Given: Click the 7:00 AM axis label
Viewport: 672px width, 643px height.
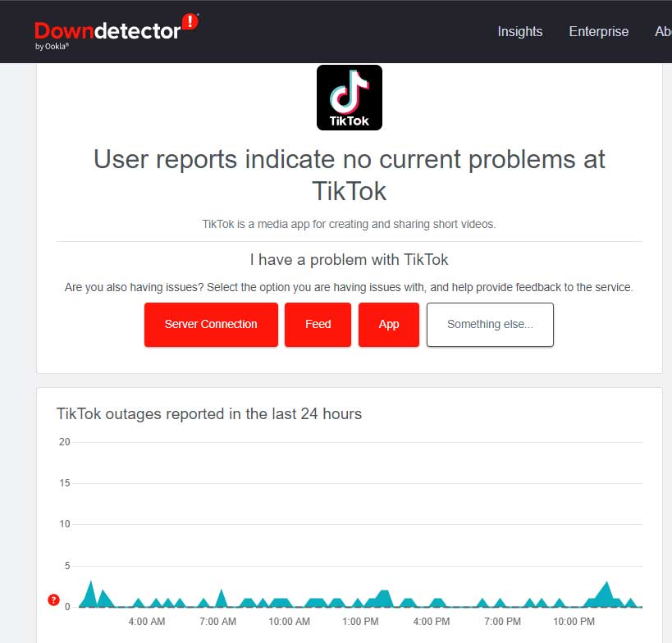Looking at the screenshot, I should (x=217, y=622).
